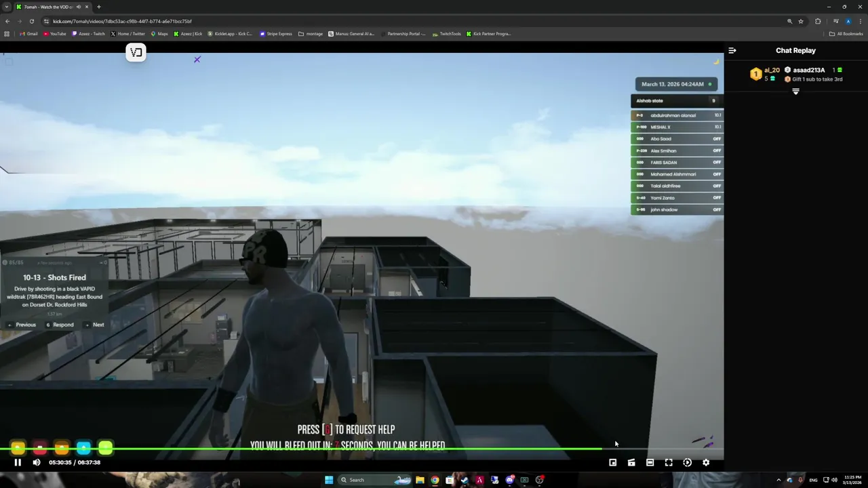
Task: Open Chrome profile avatar
Action: [848, 21]
